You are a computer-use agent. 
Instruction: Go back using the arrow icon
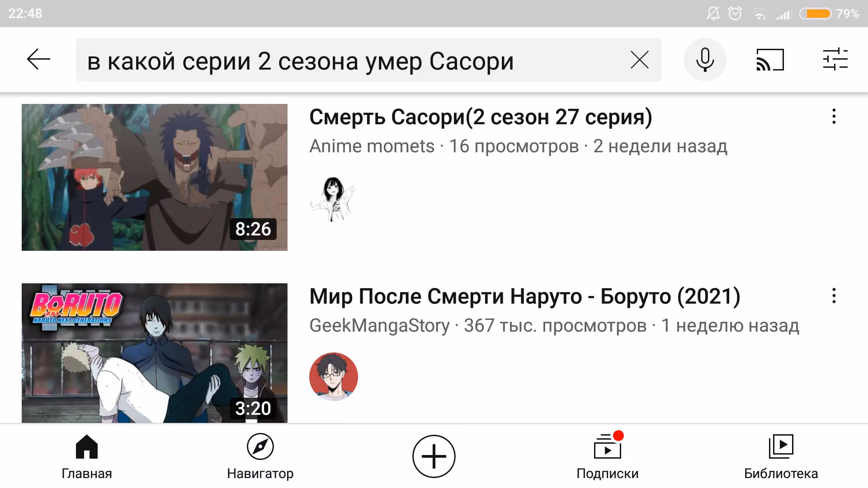[x=38, y=60]
